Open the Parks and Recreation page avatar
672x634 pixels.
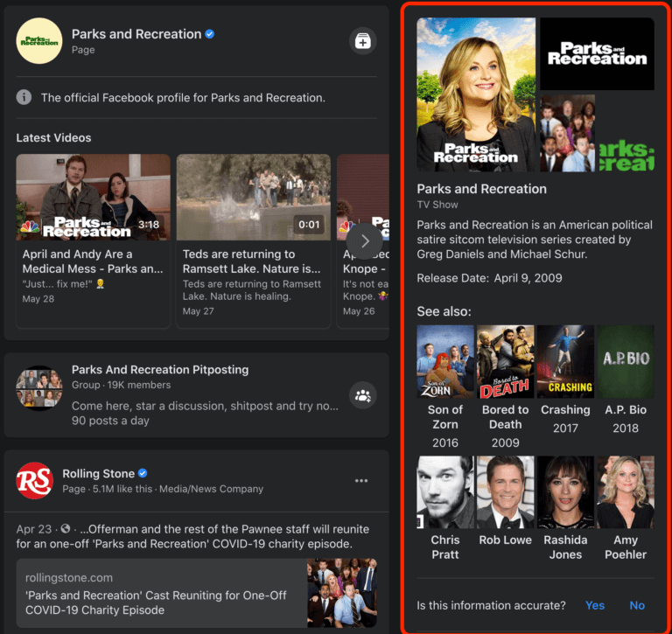tap(39, 41)
